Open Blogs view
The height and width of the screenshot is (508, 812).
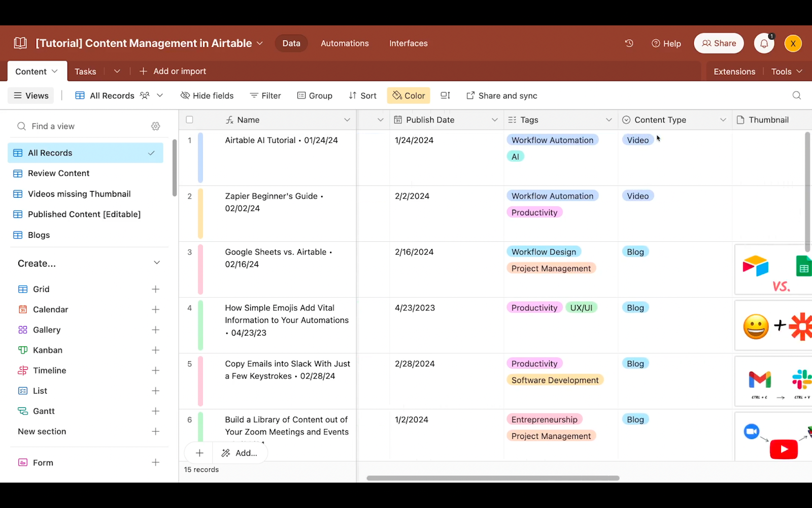86,235
